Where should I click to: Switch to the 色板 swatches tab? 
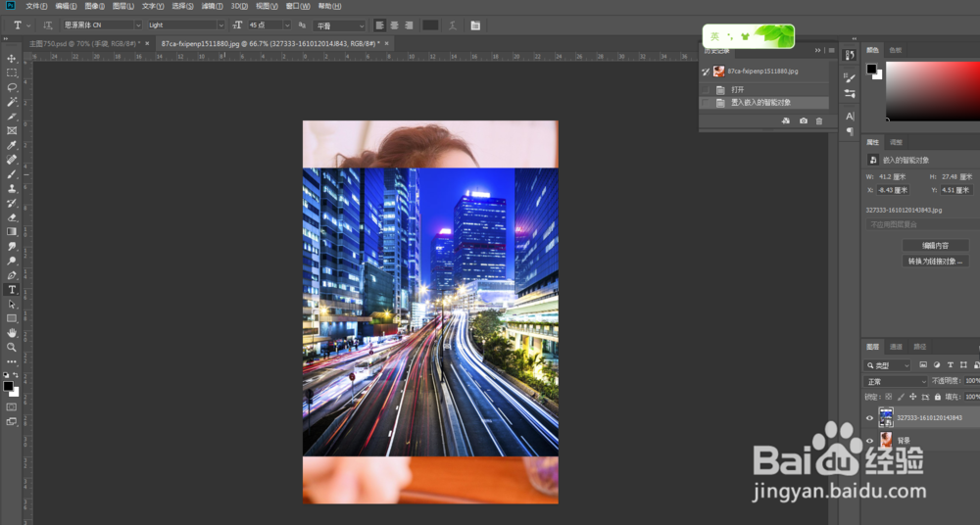[895, 50]
